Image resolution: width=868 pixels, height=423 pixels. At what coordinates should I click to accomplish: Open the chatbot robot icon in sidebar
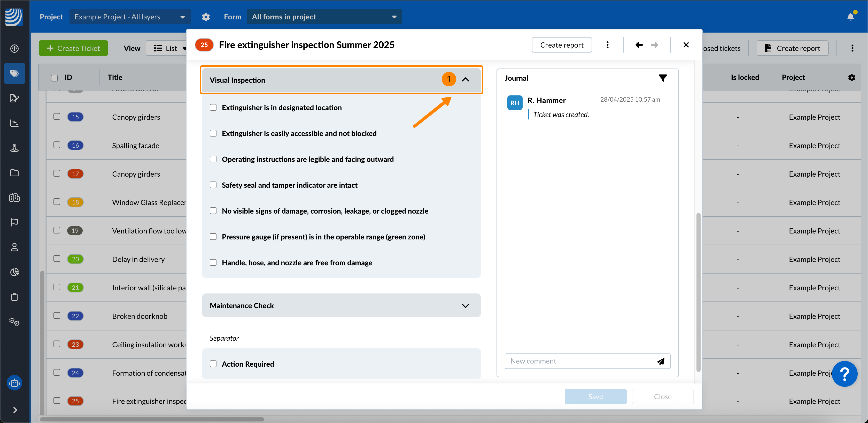pyautogui.click(x=14, y=383)
